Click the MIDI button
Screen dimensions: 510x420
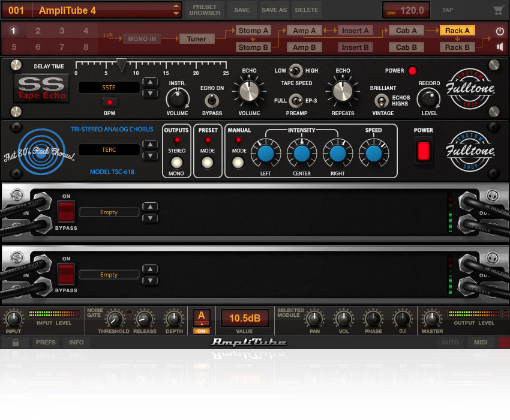(481, 343)
